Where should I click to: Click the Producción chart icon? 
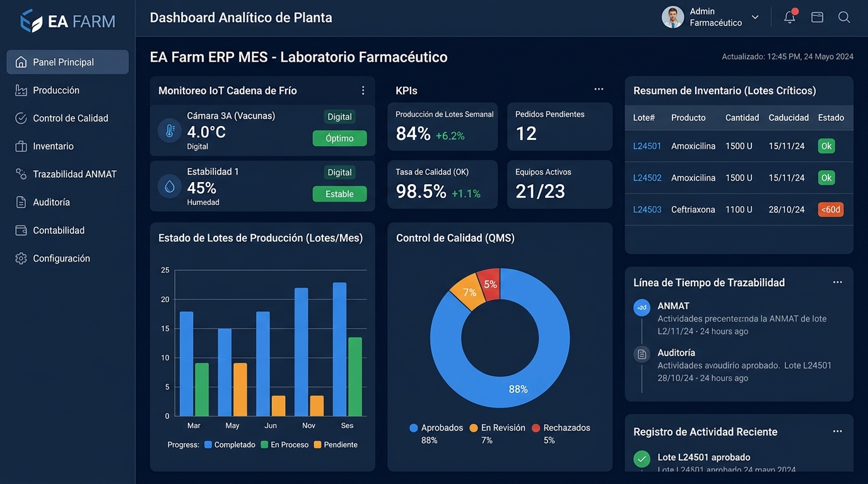tap(21, 90)
